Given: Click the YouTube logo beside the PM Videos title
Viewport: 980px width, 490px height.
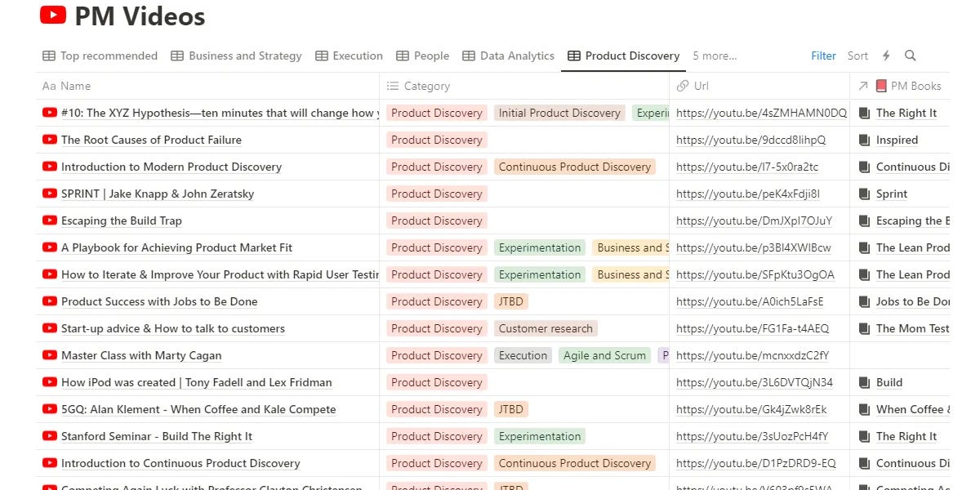Looking at the screenshot, I should [x=52, y=15].
